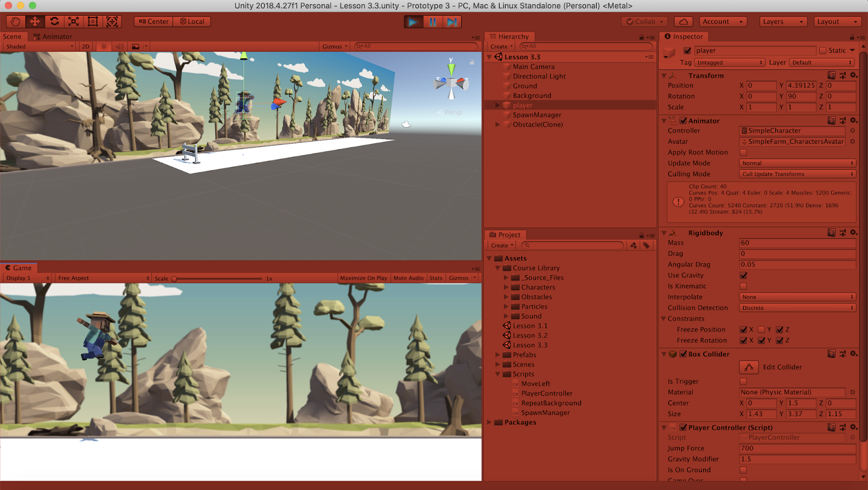Select the Project tab
The image size is (868, 490).
[x=505, y=235]
